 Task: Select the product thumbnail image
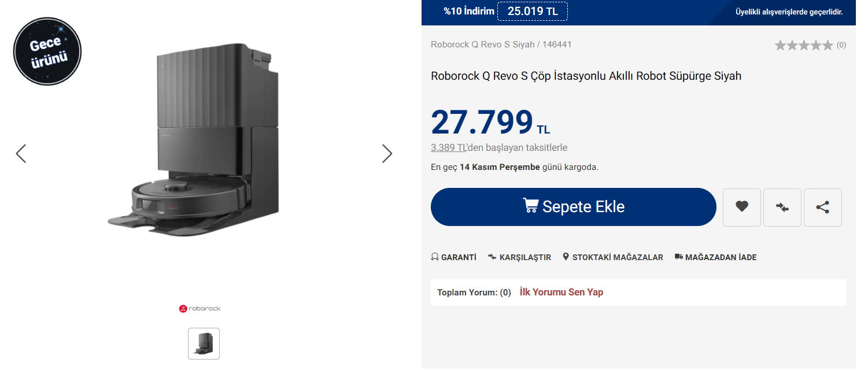coord(204,343)
